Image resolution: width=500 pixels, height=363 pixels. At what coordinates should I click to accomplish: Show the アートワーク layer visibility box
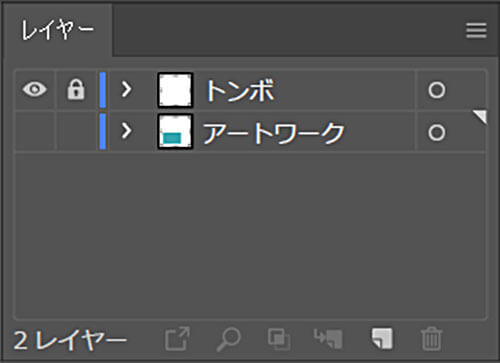click(x=35, y=131)
